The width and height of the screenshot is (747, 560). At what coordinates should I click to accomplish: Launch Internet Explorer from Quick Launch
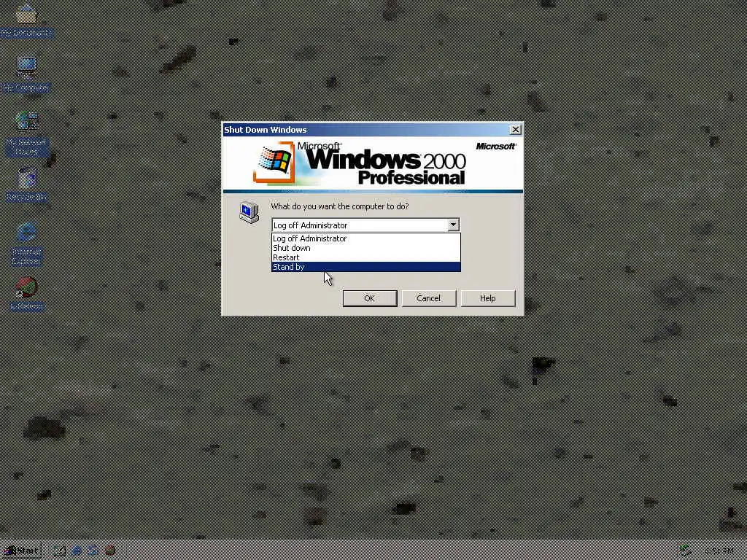[76, 551]
